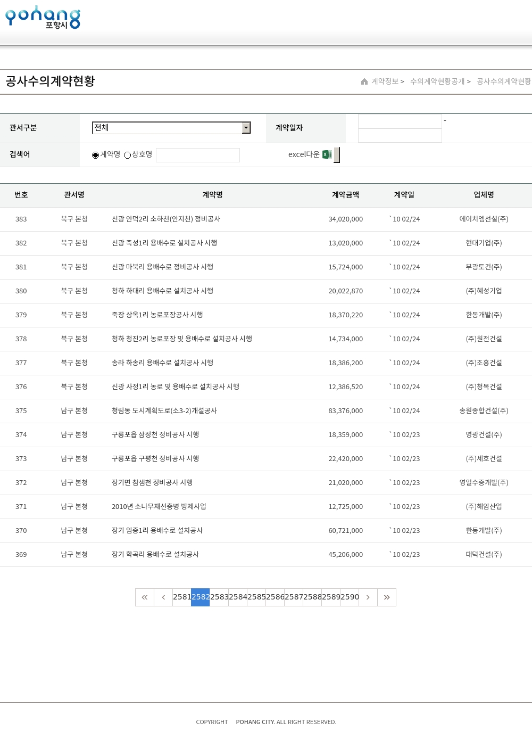
Task: Go to first page of pagination
Action: point(145,597)
